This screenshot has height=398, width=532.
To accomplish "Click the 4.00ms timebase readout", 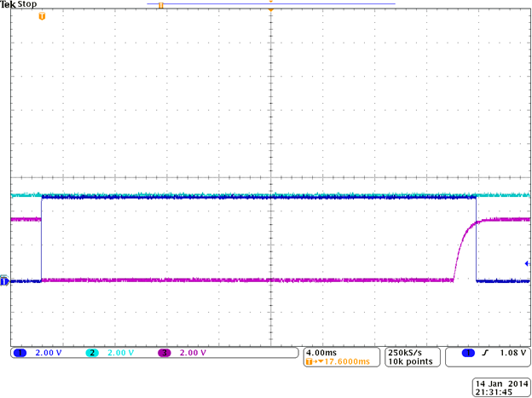I will (x=321, y=353).
